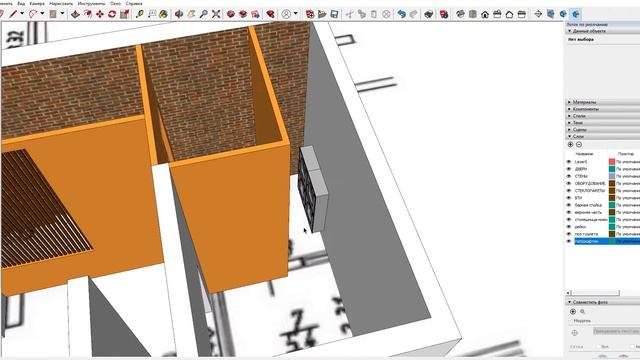Viewport: 640px width, 360px height.
Task: Expand the Тени panel
Action: click(x=602, y=122)
